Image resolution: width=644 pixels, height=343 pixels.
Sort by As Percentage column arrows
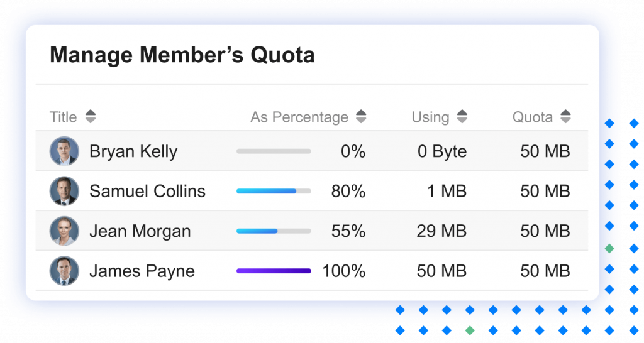point(361,116)
